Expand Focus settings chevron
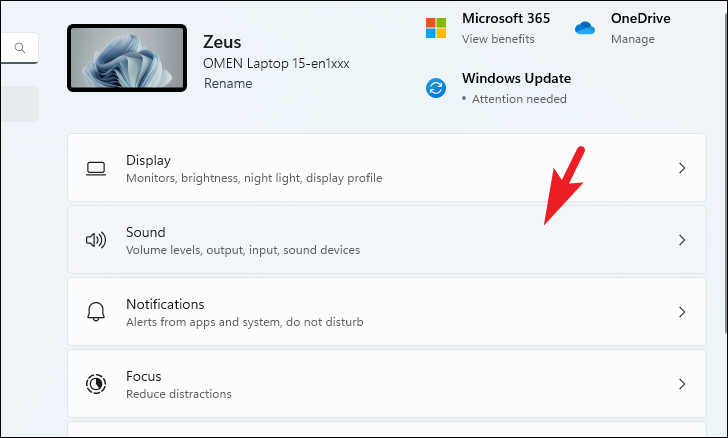 coord(682,384)
